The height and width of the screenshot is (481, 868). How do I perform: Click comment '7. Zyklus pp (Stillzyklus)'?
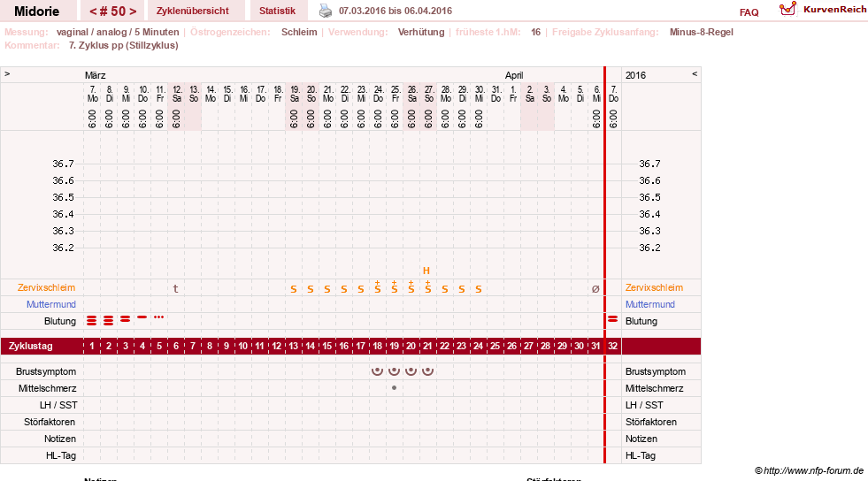pyautogui.click(x=124, y=45)
